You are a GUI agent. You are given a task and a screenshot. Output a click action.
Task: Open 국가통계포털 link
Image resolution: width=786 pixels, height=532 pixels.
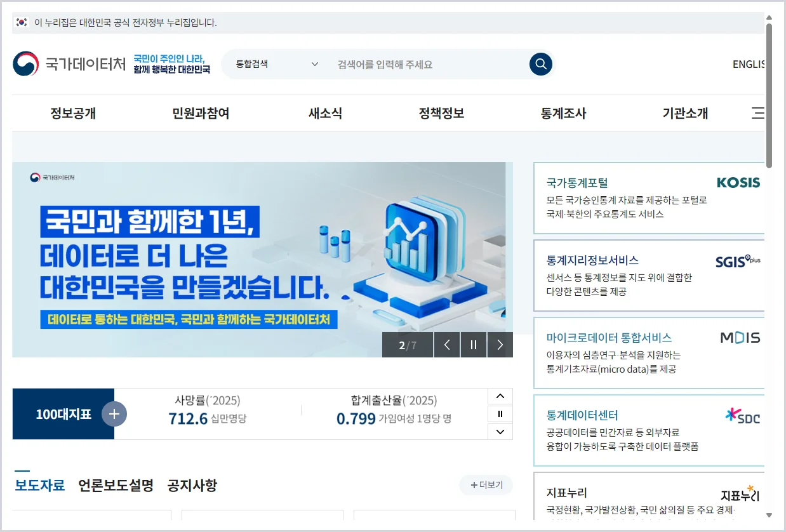coord(577,183)
